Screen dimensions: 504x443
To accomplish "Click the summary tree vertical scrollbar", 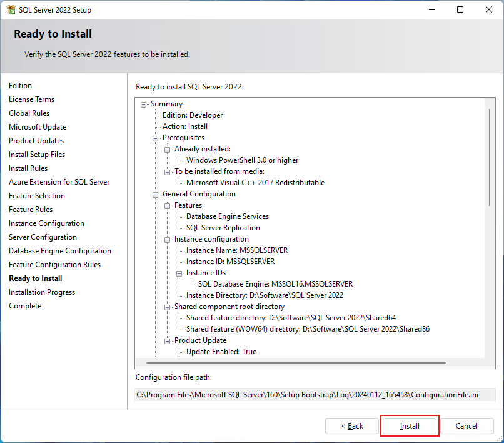I will (490, 158).
